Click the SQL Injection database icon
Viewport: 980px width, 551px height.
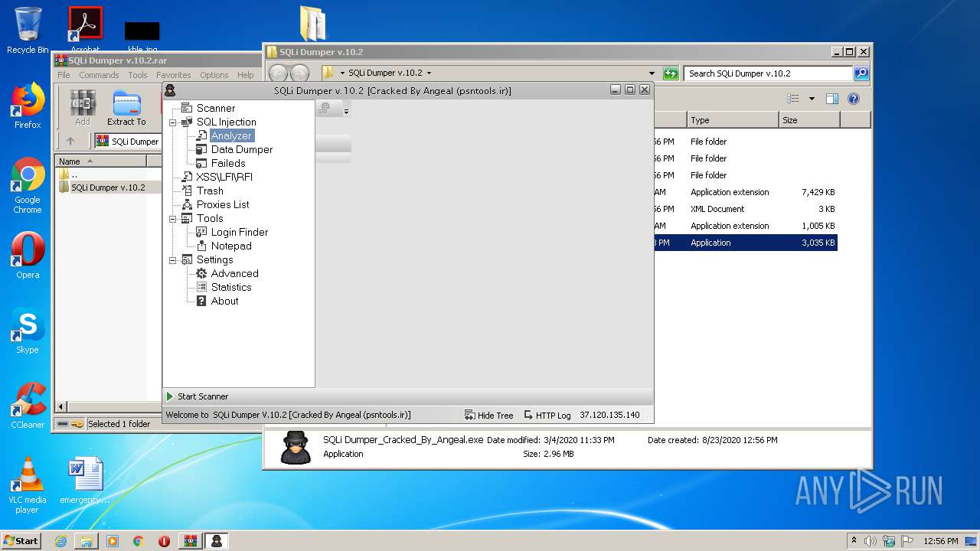click(187, 122)
